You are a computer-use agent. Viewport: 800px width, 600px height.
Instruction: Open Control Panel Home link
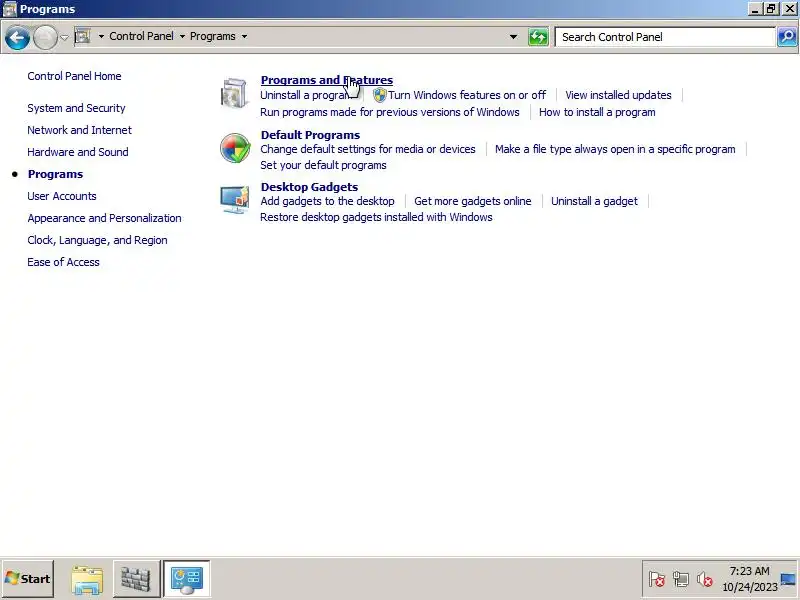[x=74, y=76]
